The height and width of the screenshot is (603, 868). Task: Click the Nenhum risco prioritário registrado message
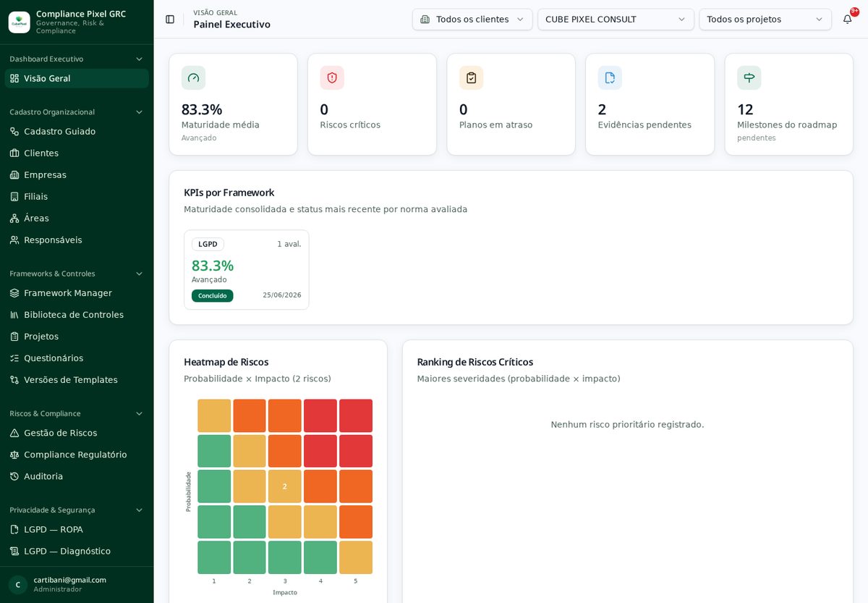[x=627, y=424]
